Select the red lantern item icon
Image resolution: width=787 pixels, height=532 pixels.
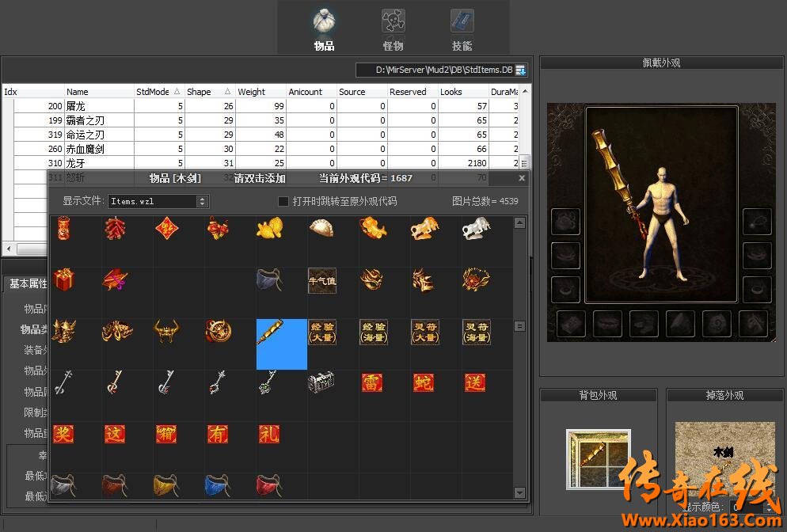tap(64, 229)
